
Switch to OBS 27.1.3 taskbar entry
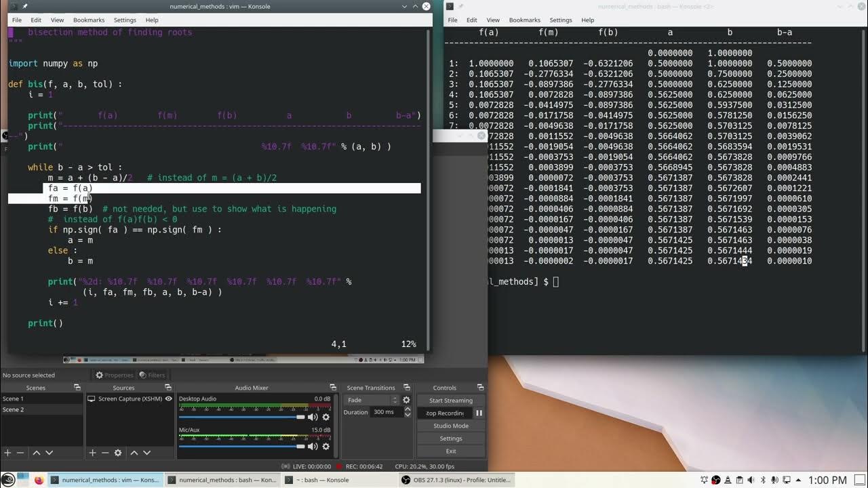point(455,480)
